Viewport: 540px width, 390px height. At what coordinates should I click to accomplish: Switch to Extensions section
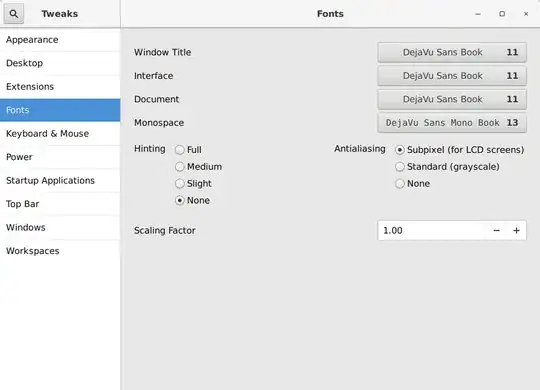60,87
